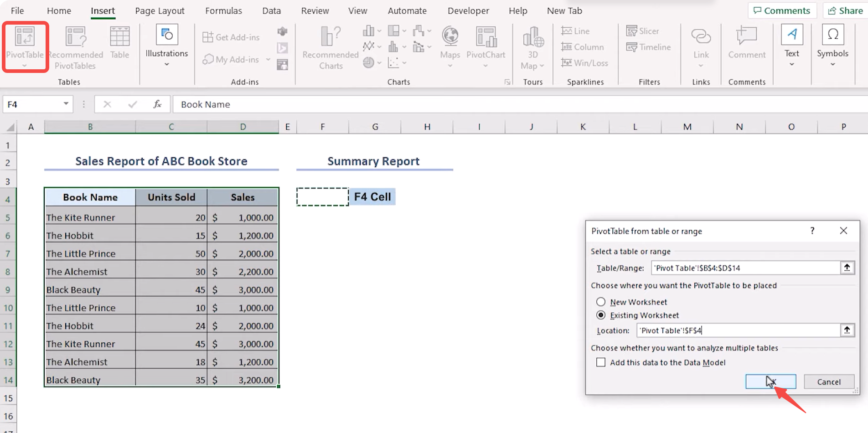The width and height of the screenshot is (868, 433).
Task: Click the help question mark in PivotTable dialog
Action: [812, 231]
